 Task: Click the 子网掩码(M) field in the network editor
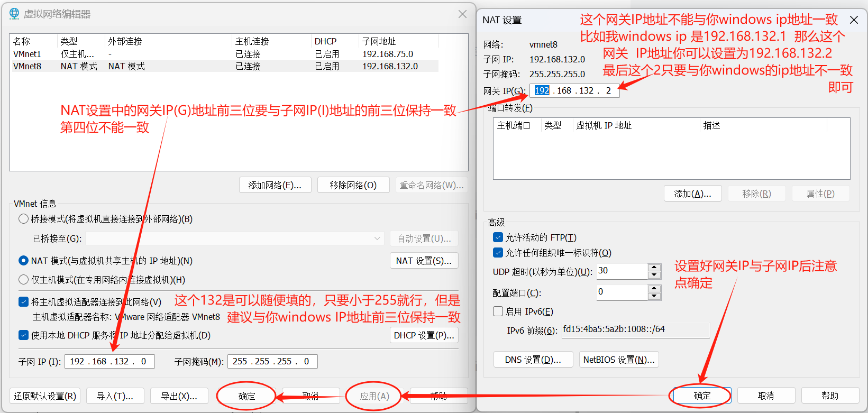click(272, 361)
